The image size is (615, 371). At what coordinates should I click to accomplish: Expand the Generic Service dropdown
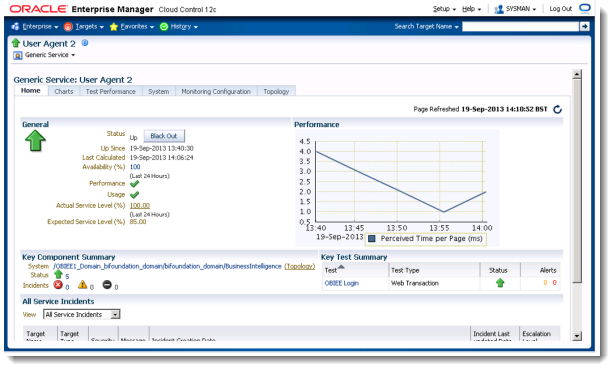pos(50,55)
